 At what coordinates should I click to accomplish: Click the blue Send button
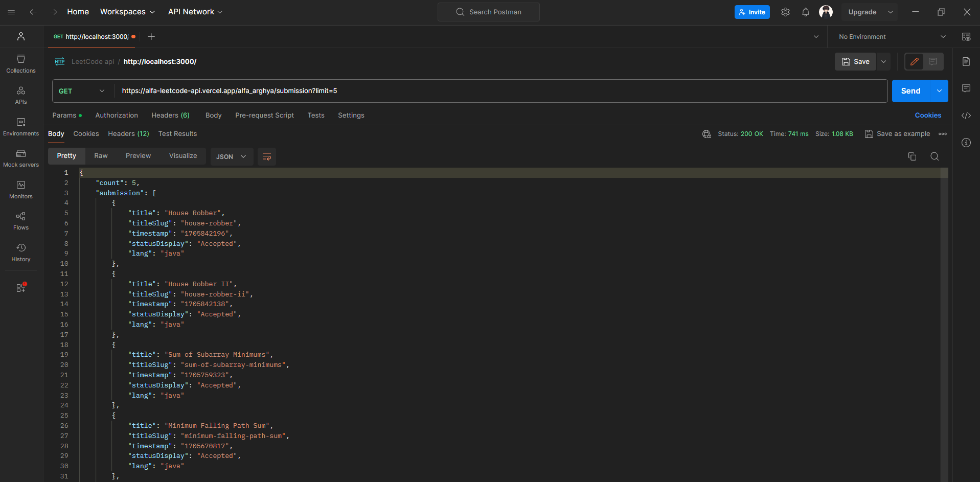pos(910,91)
